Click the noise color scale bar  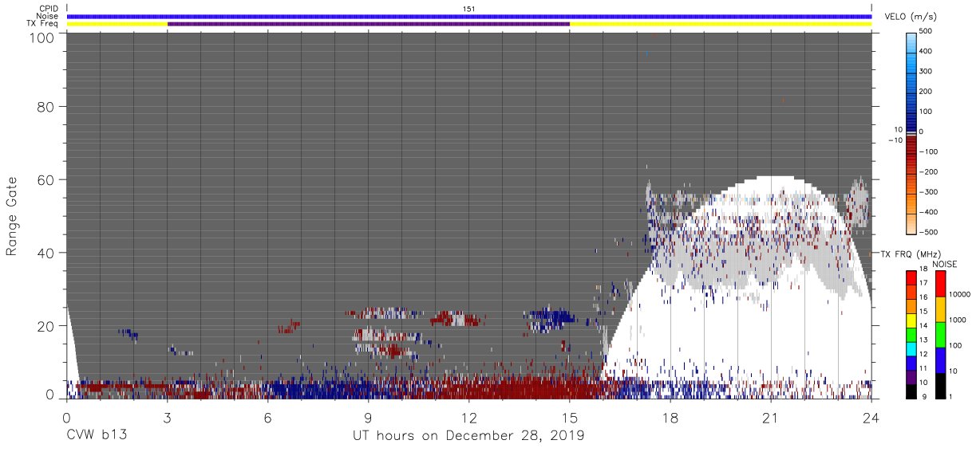point(939,335)
